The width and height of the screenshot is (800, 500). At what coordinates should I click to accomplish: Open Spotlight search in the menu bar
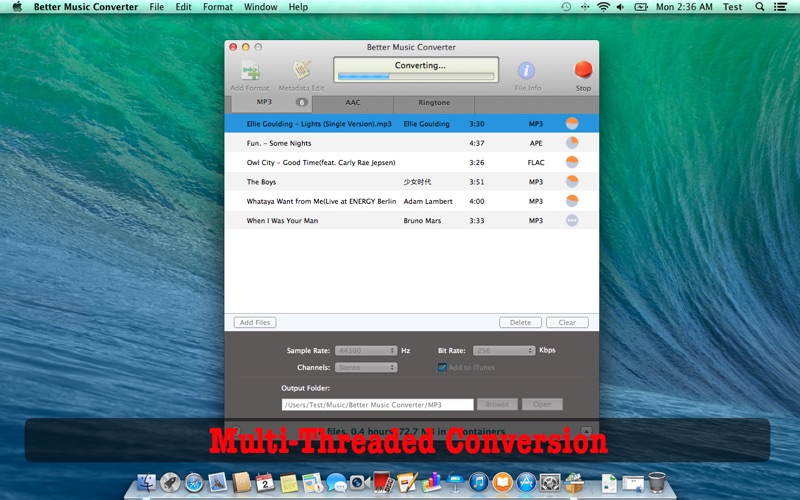click(760, 7)
